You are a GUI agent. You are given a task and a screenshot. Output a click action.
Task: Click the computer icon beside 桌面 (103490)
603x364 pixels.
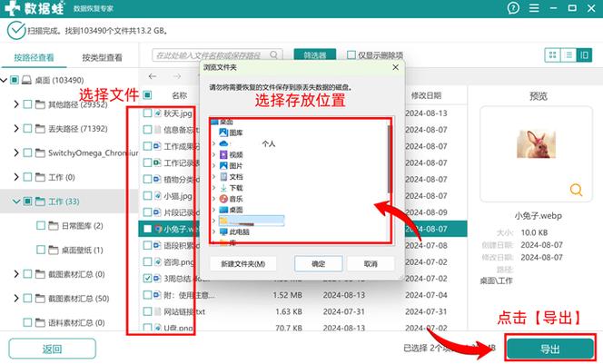click(x=26, y=80)
